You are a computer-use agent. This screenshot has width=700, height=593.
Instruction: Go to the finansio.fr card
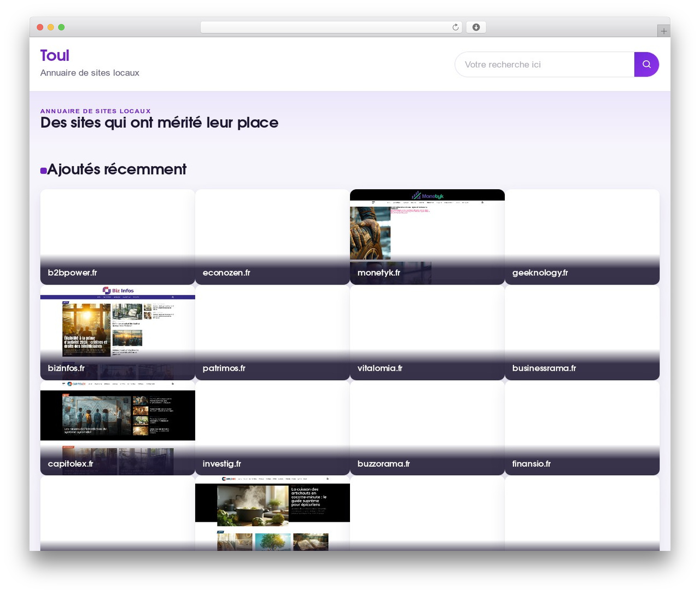[x=582, y=428]
